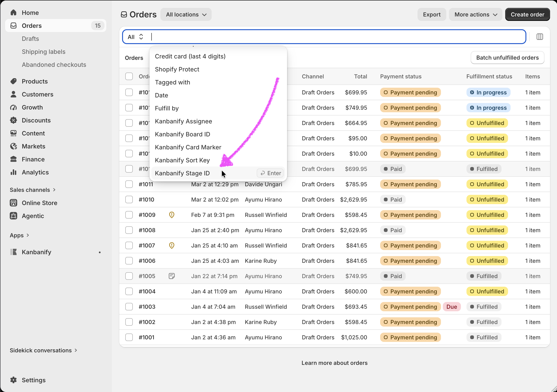This screenshot has height=392, width=557.
Task: Click the Due badge on order #1003
Action: tap(452, 307)
